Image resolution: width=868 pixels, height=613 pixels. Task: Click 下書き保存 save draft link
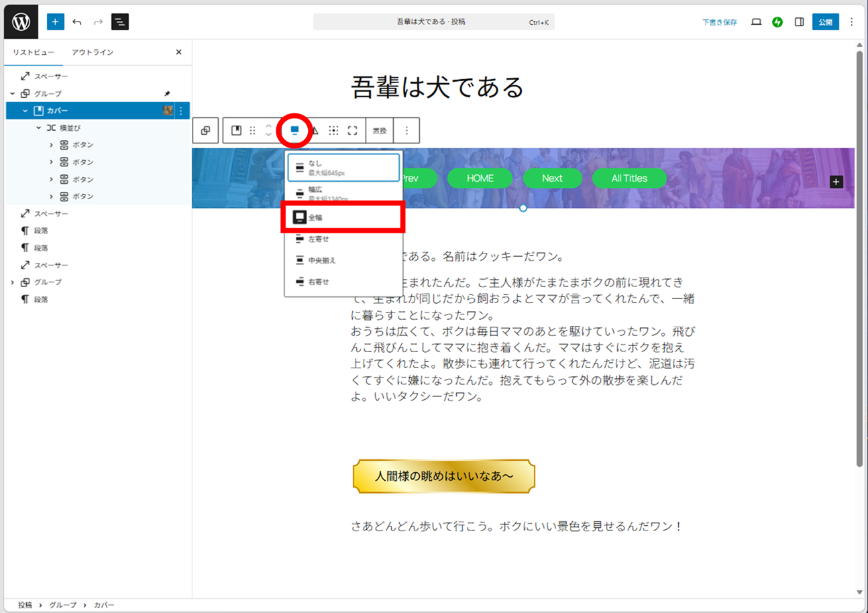[x=719, y=22]
